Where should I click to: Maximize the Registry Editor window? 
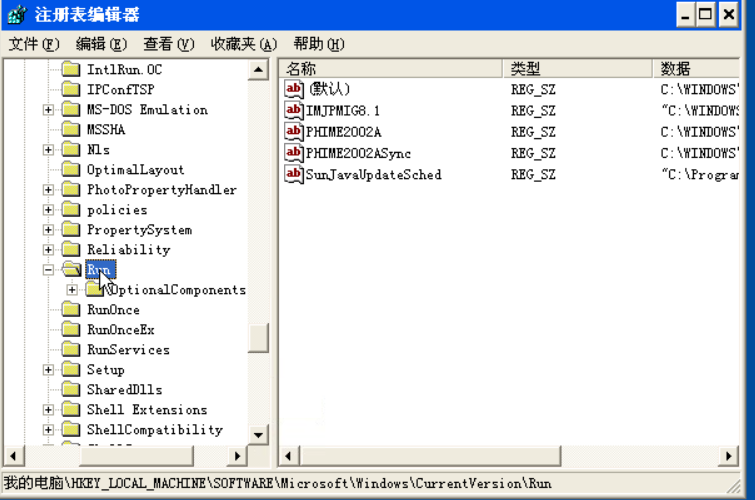pyautogui.click(x=706, y=15)
